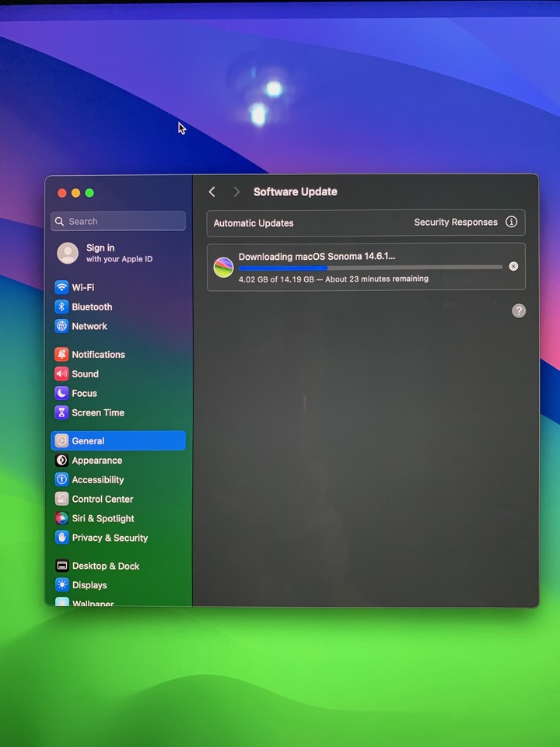Open Focus moon icon settings
This screenshot has width=560, height=747.
[x=61, y=393]
